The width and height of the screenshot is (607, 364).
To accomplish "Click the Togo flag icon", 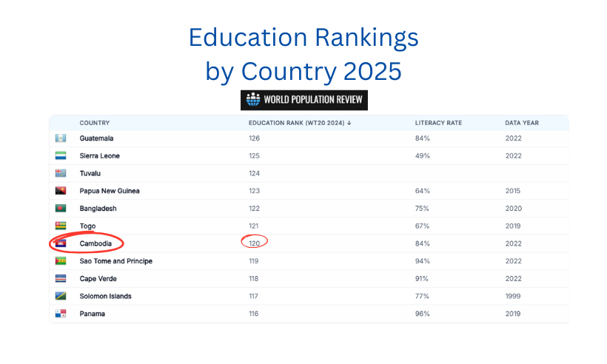I will [x=61, y=226].
